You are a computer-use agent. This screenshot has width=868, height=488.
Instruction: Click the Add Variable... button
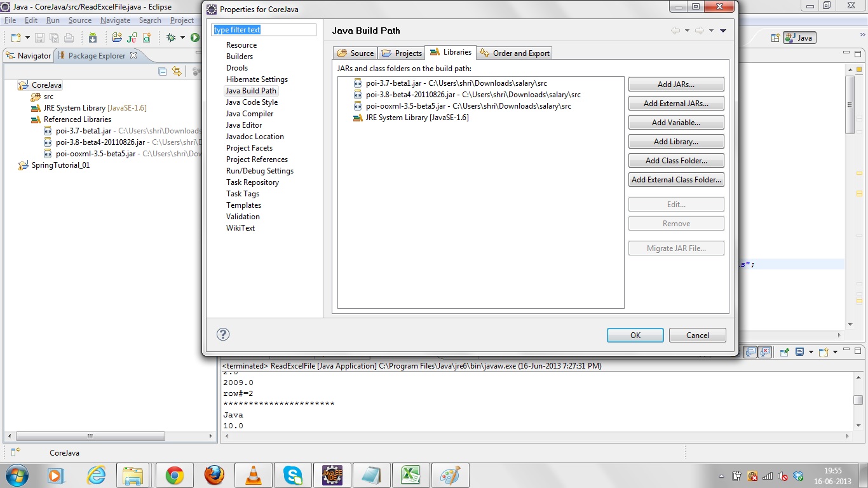click(676, 123)
